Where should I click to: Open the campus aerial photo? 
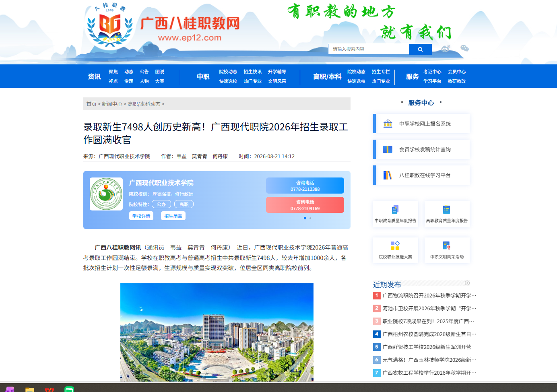pos(217,332)
